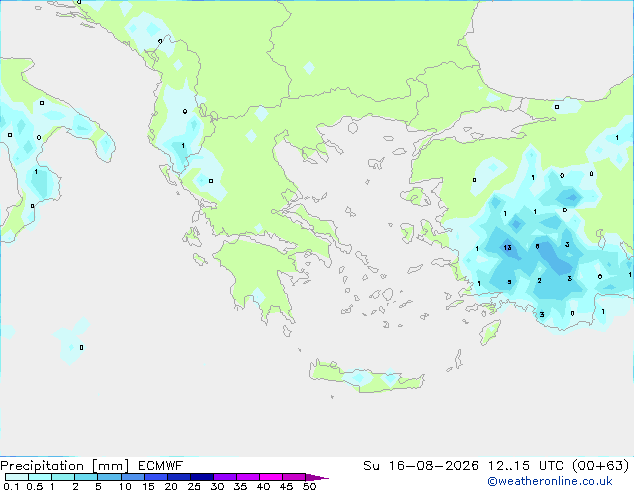Click the 5–10 mm legend color swatch
The height and width of the screenshot is (490, 634).
pyautogui.click(x=109, y=477)
